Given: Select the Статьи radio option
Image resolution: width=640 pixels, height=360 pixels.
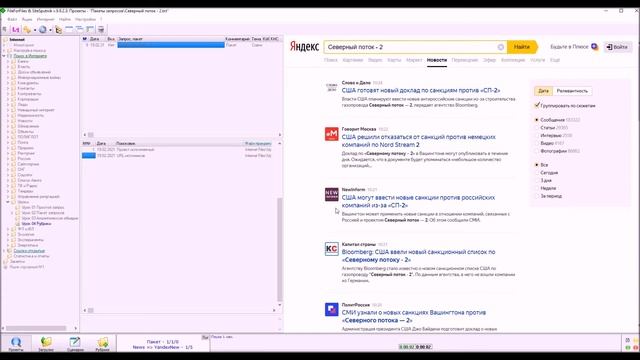Looking at the screenshot, I should click(x=537, y=128).
